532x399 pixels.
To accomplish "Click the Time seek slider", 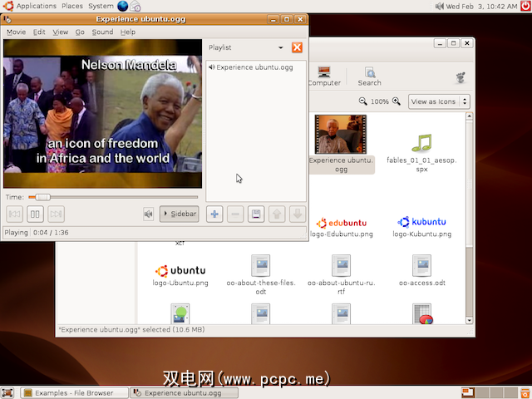I will 113,197.
